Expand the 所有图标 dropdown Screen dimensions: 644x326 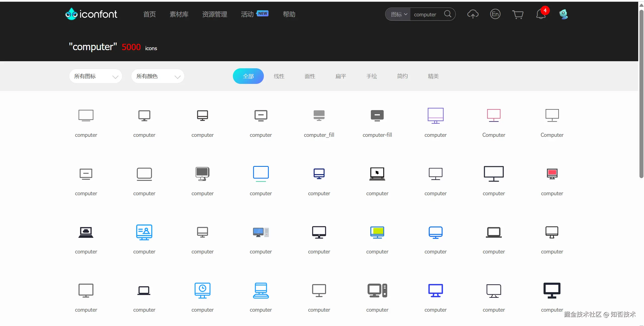[95, 76]
